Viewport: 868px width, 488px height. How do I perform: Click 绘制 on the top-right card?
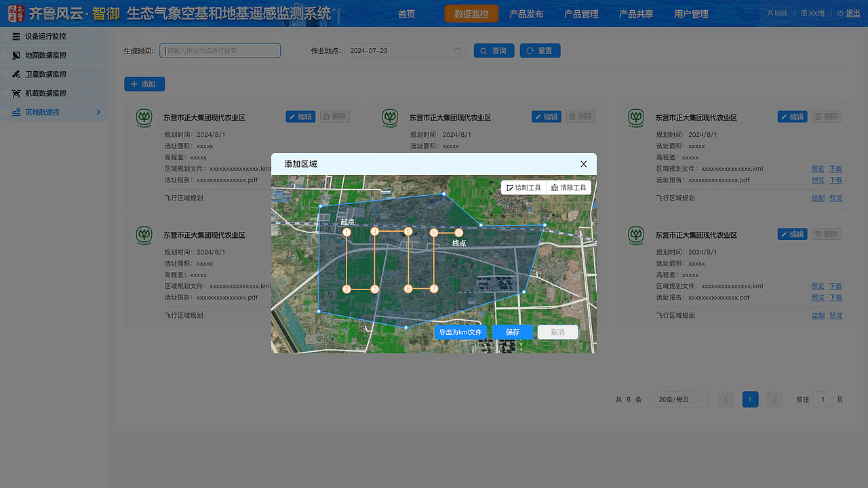tap(818, 198)
